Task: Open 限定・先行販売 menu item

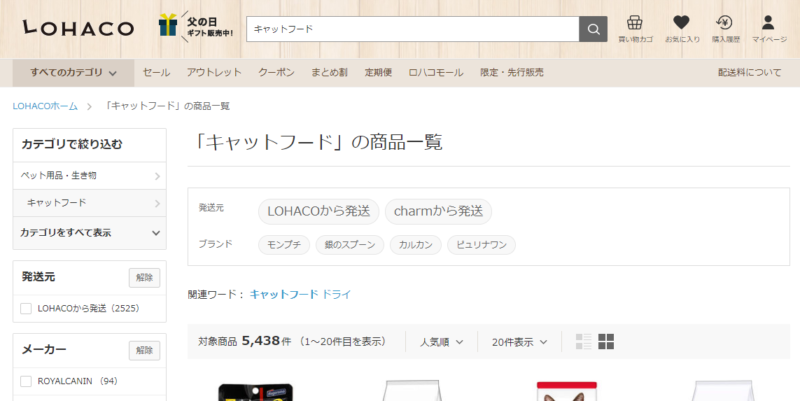Action: click(x=512, y=72)
